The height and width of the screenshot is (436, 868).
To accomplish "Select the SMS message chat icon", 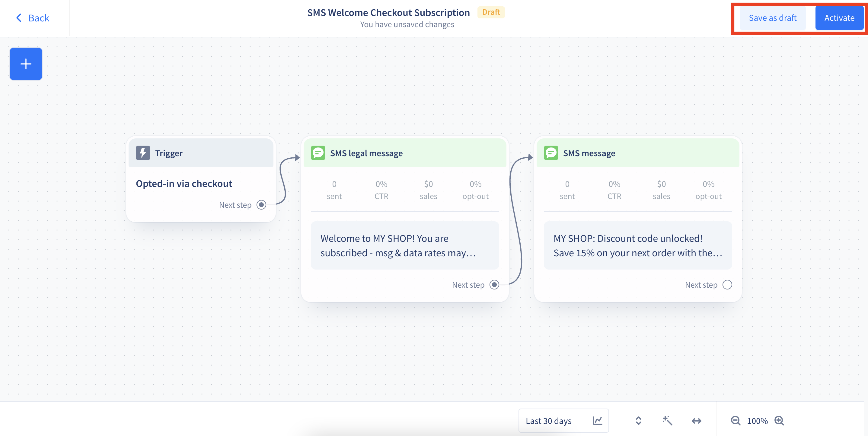I will pyautogui.click(x=551, y=153).
